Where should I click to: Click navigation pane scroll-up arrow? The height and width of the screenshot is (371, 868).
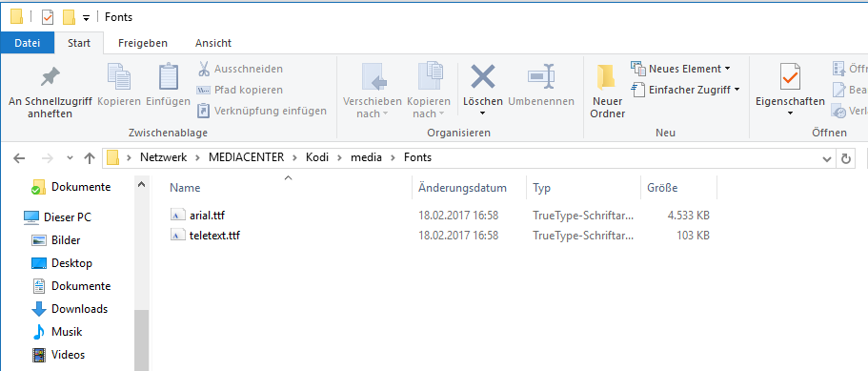142,184
